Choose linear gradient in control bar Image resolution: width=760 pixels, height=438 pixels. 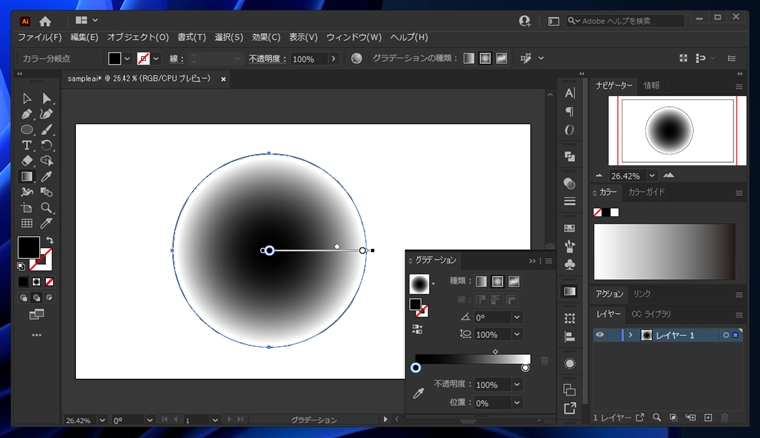469,59
